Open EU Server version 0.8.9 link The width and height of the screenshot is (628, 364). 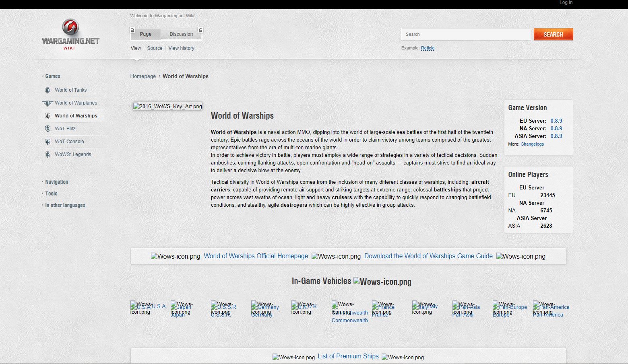[x=556, y=121]
